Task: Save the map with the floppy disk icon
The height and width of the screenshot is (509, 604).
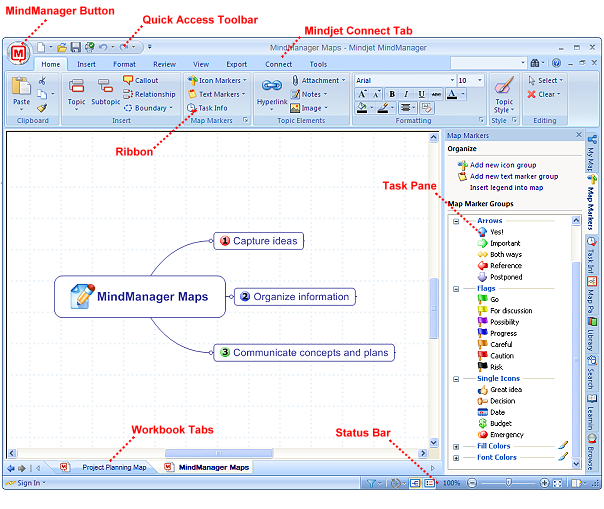Action: [x=76, y=47]
